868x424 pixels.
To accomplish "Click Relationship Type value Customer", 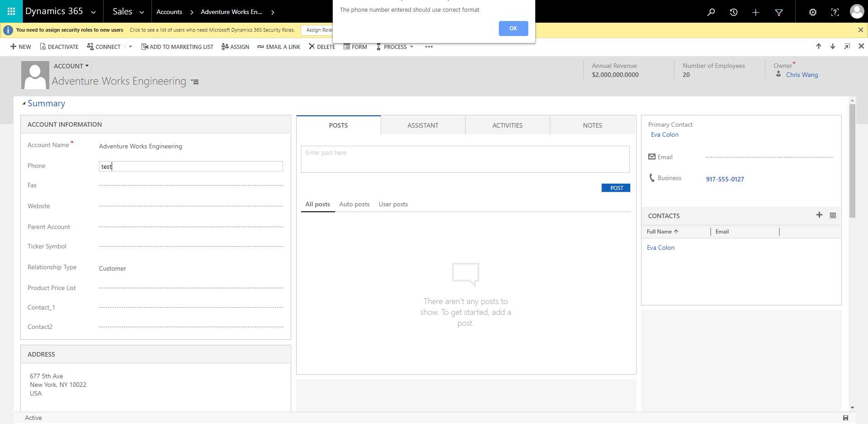I will (x=113, y=268).
